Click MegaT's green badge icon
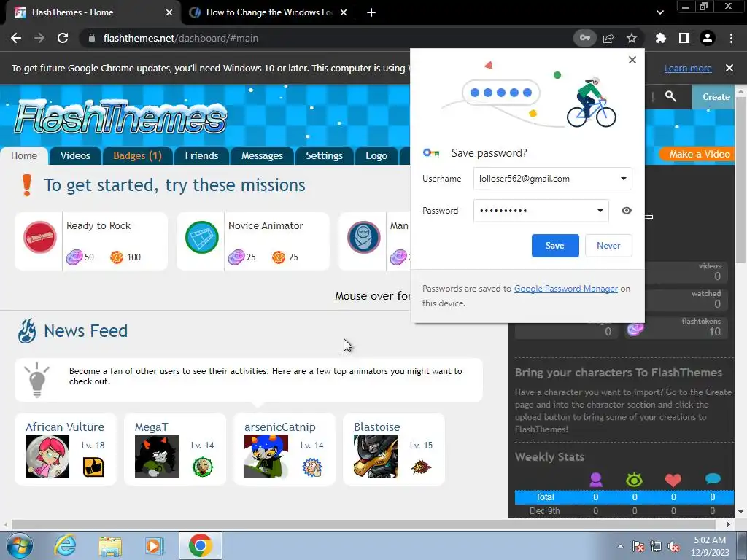The height and width of the screenshot is (560, 747). [203, 467]
